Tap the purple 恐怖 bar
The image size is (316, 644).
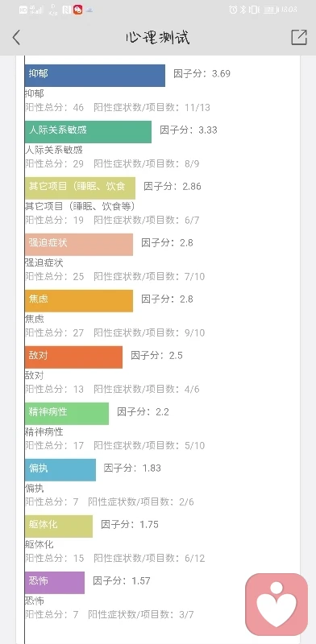[x=55, y=582]
